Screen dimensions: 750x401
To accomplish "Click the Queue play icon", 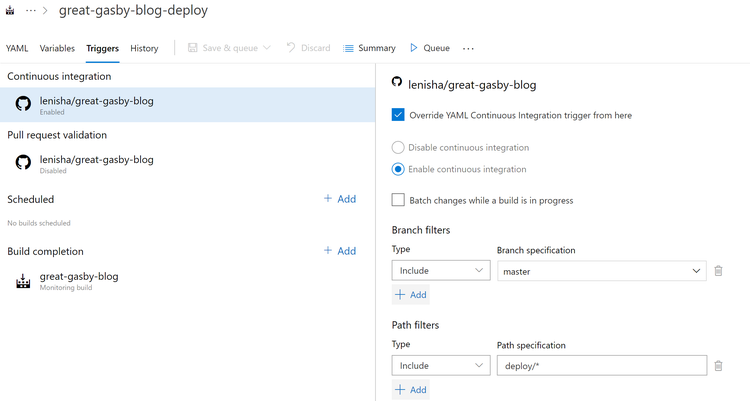I will pos(414,48).
